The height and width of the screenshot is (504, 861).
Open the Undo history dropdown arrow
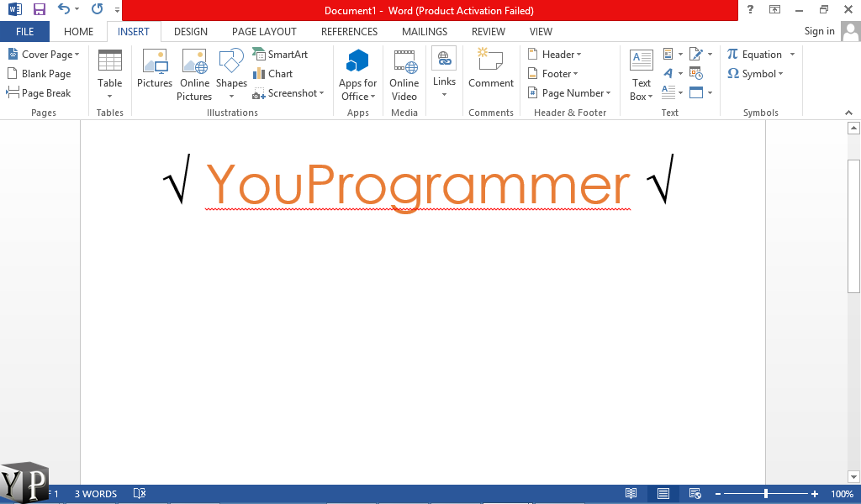pyautogui.click(x=77, y=9)
